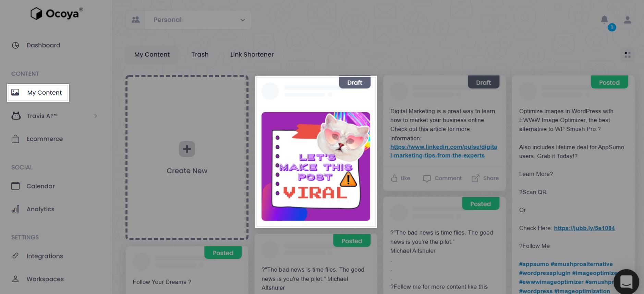Viewport: 644px width, 294px height.
Task: Click the Like thumbs-up icon
Action: pyautogui.click(x=394, y=178)
